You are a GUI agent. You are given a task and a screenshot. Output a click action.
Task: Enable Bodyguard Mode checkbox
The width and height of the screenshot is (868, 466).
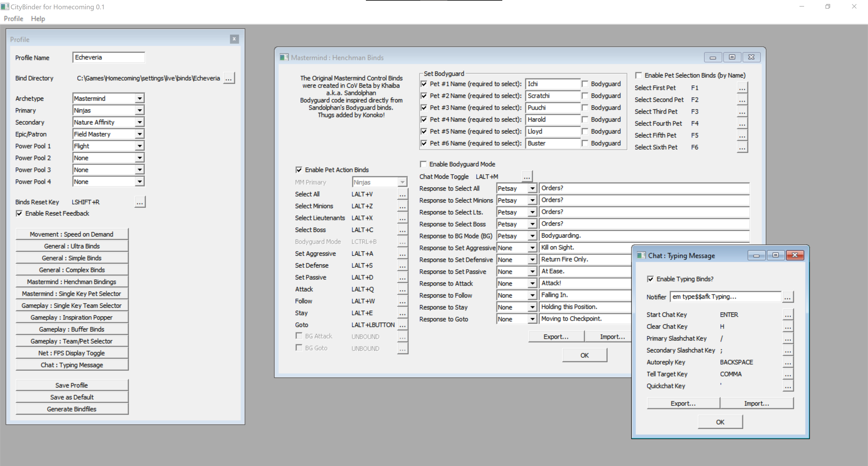[x=423, y=164]
